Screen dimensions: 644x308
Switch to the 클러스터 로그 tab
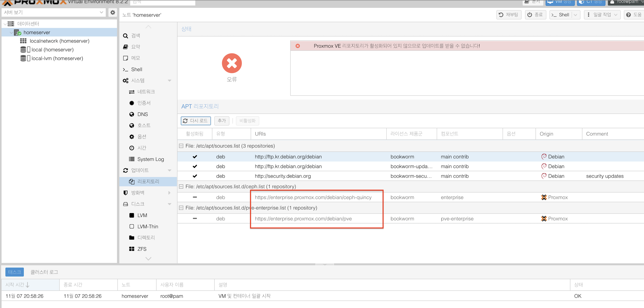44,272
